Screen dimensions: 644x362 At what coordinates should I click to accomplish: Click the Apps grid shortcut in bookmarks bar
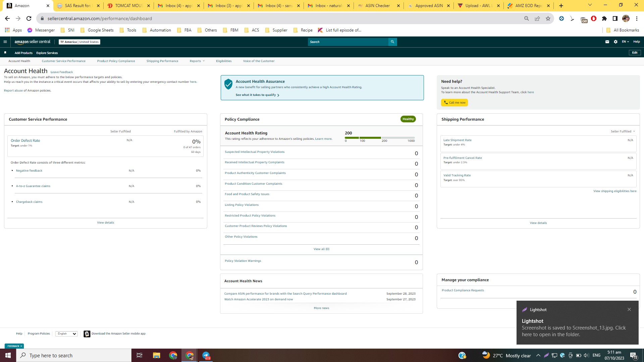[13, 30]
